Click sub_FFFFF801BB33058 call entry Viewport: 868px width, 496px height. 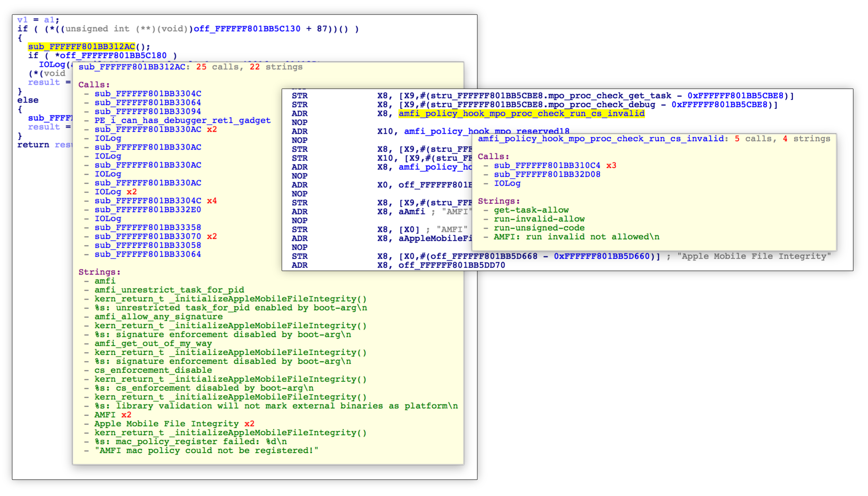(x=148, y=245)
